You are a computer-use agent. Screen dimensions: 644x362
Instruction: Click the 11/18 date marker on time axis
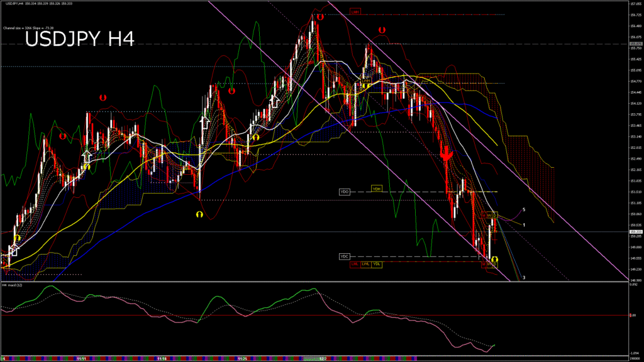(x=161, y=358)
